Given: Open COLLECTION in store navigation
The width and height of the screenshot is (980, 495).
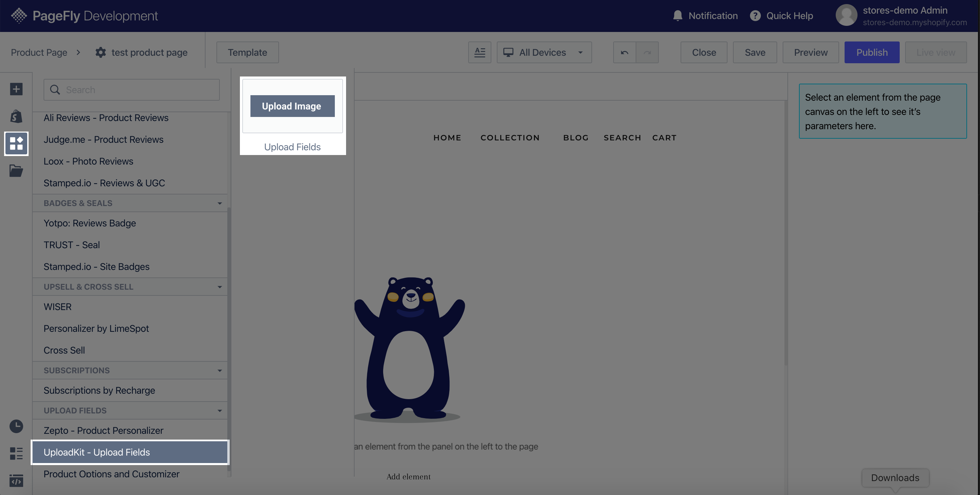Looking at the screenshot, I should [x=510, y=138].
